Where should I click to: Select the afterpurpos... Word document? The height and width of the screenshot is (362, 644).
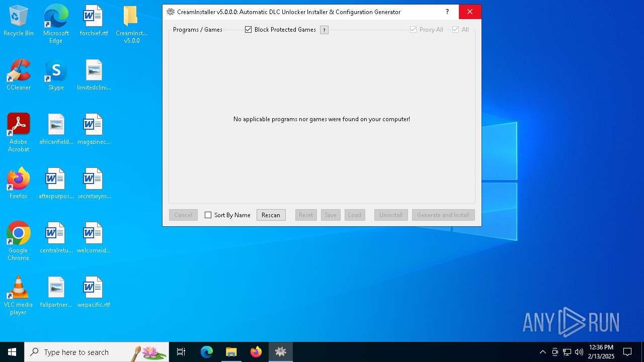[x=56, y=184]
